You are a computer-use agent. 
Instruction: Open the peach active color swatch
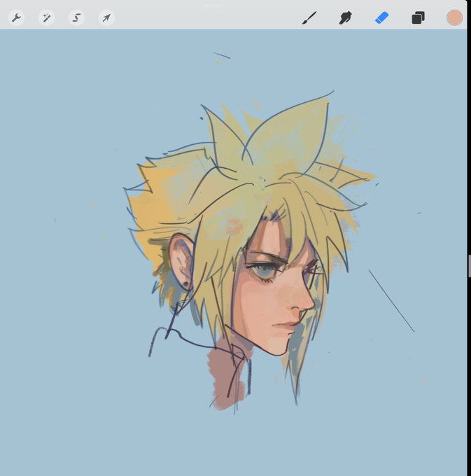coord(454,17)
